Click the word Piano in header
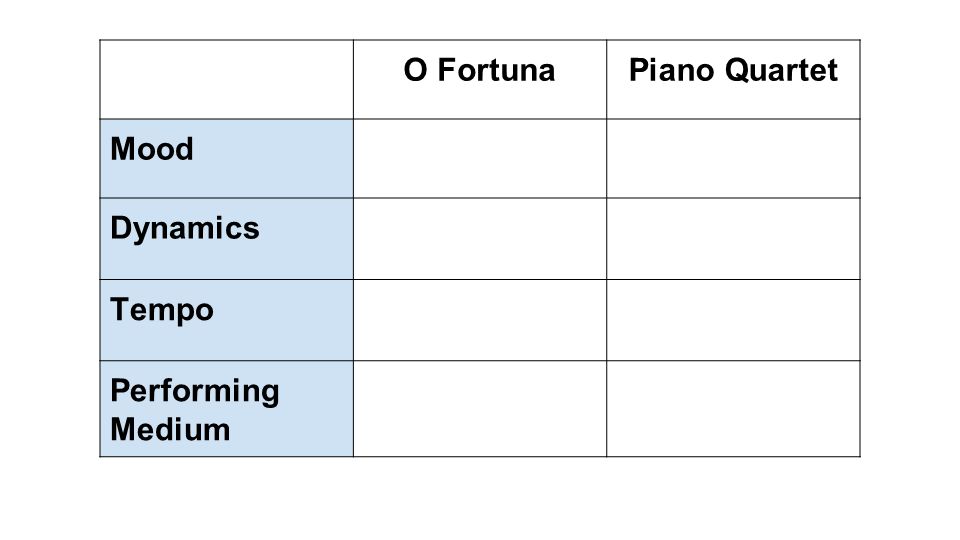The height and width of the screenshot is (540, 960). click(672, 70)
